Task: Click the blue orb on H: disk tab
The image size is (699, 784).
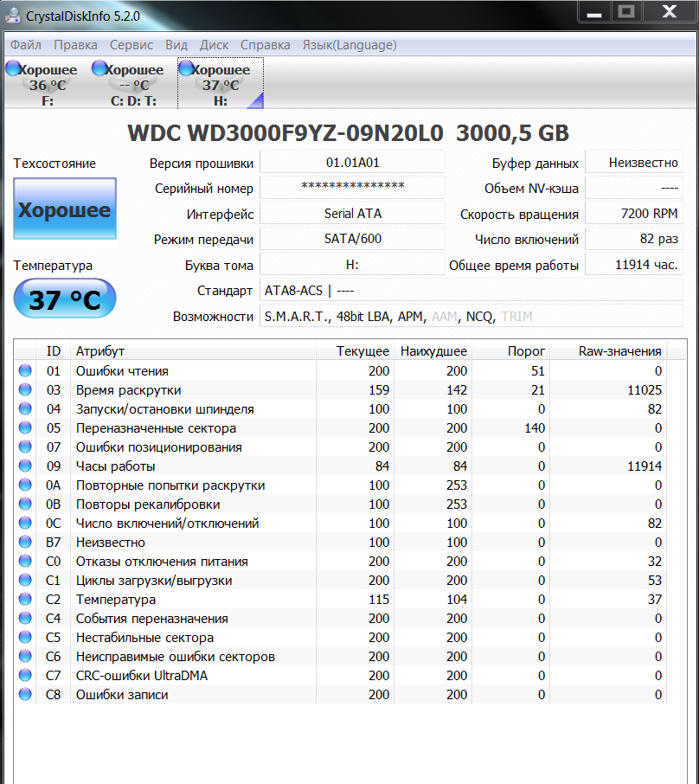Action: tap(187, 68)
